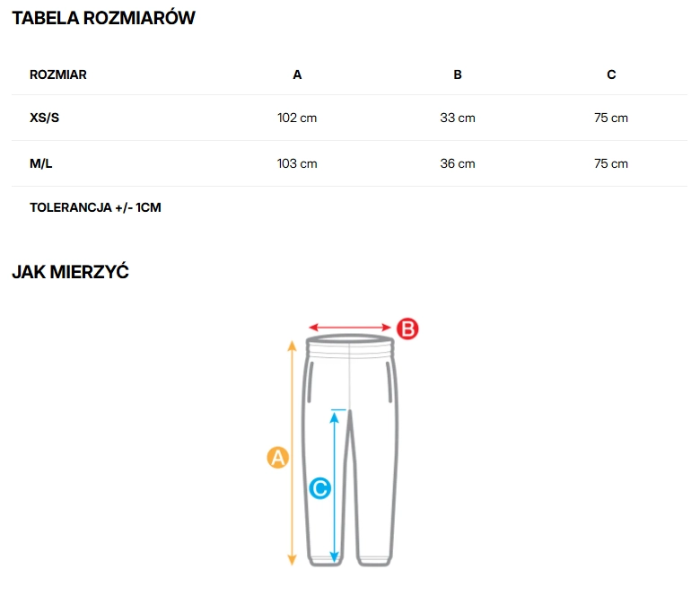Image resolution: width=700 pixels, height=596 pixels.
Task: Click the red B marker circle
Action: coord(407,329)
